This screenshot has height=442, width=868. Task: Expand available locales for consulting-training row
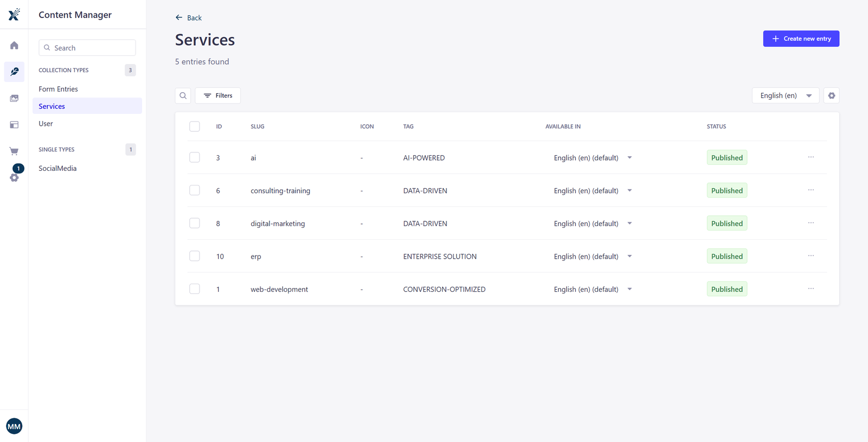pos(629,190)
